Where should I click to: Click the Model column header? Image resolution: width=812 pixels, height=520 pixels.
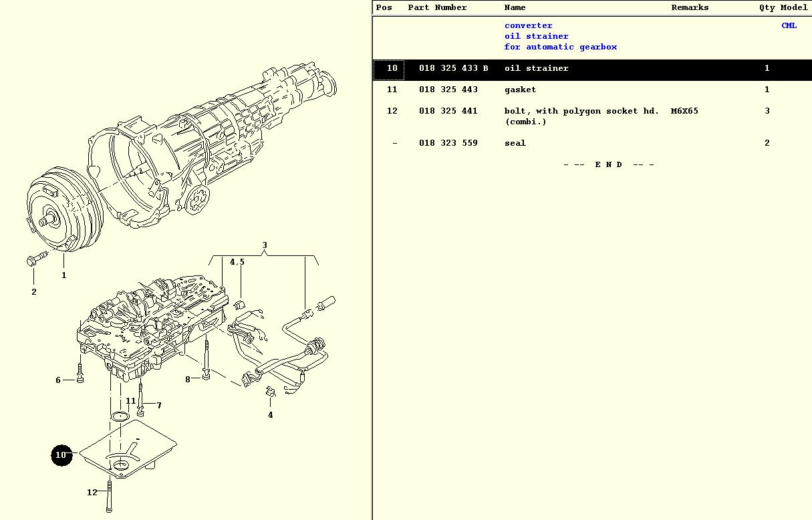coord(794,7)
